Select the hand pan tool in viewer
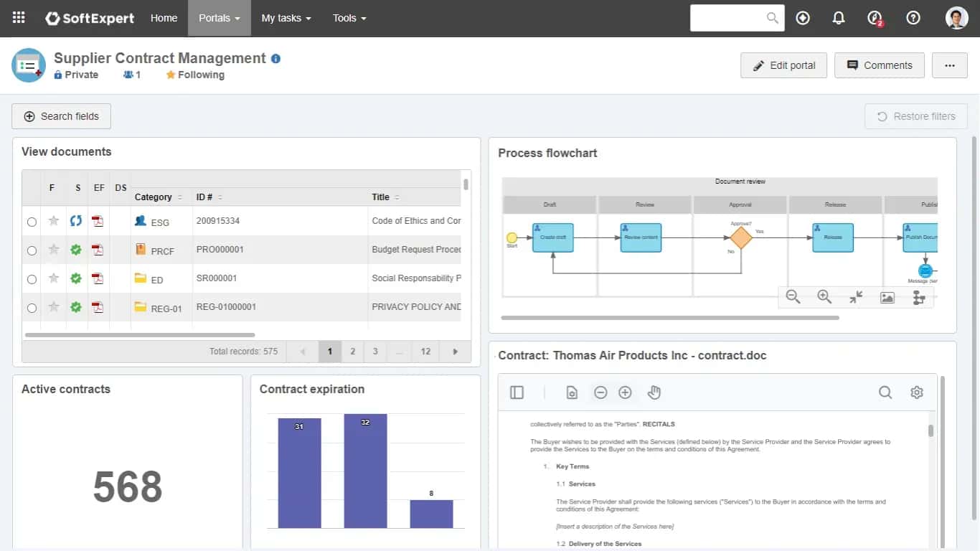Image resolution: width=980 pixels, height=551 pixels. click(654, 392)
